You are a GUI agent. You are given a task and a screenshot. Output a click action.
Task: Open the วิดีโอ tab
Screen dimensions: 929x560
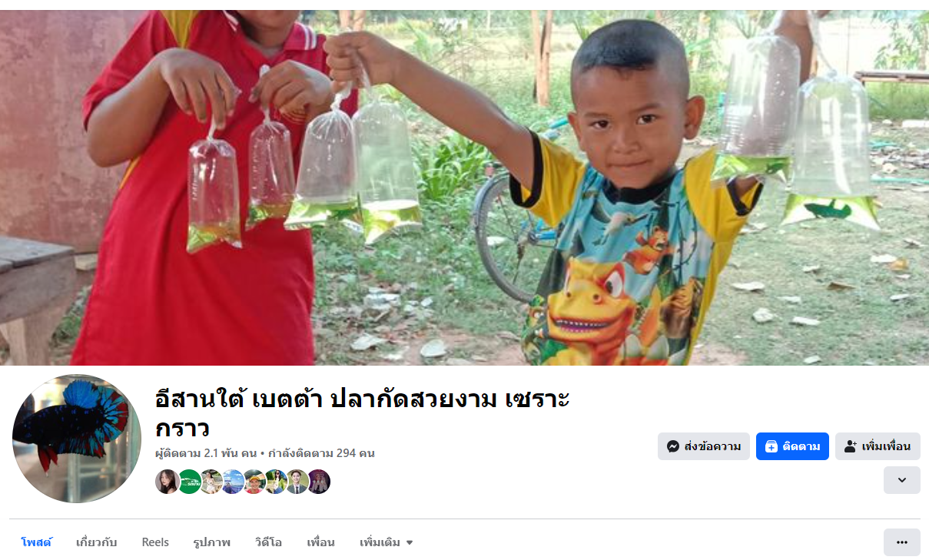269,542
